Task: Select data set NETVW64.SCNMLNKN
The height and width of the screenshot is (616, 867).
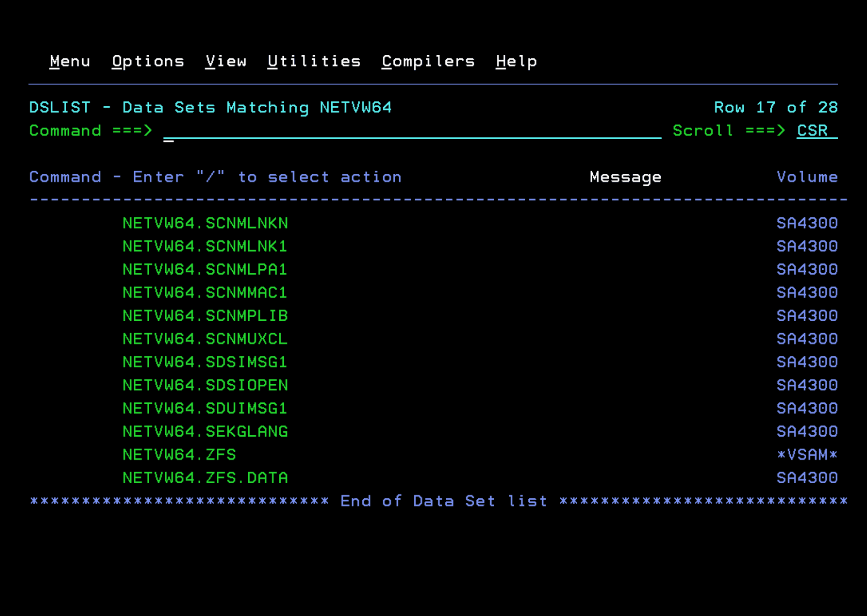Action: pos(205,223)
